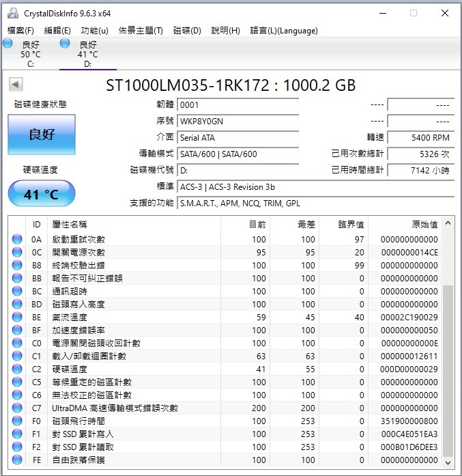Click the power on count field 5326 次
462x476 pixels.
[421, 154]
